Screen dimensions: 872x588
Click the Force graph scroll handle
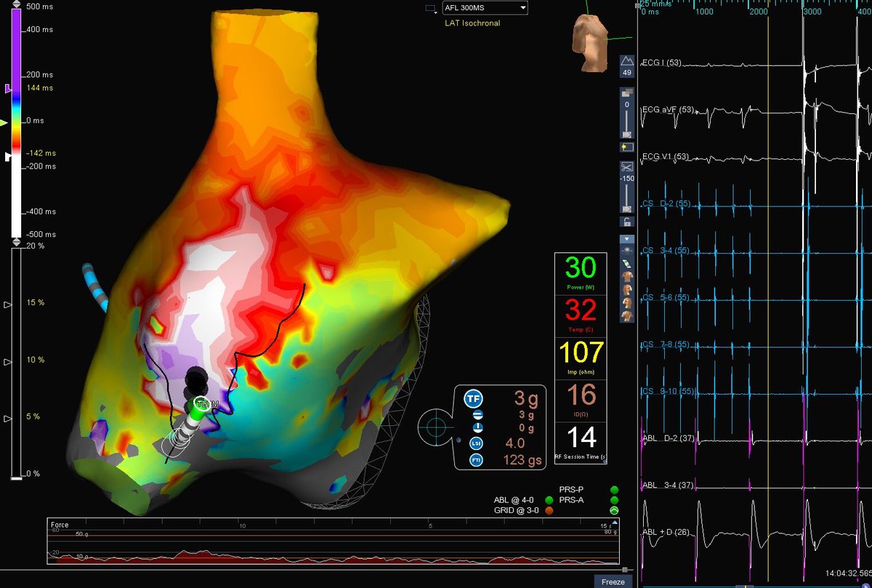(623, 569)
